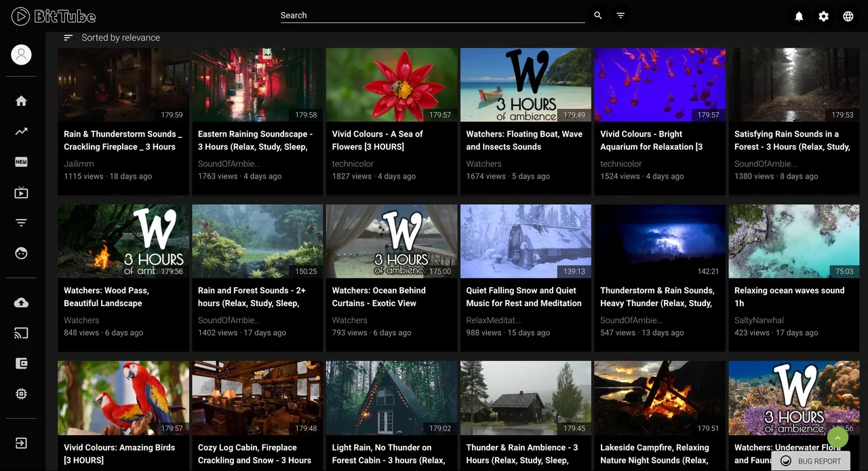Visit SoundOfAmbie... channel under Eastern Raining
The height and width of the screenshot is (471, 868).
229,164
